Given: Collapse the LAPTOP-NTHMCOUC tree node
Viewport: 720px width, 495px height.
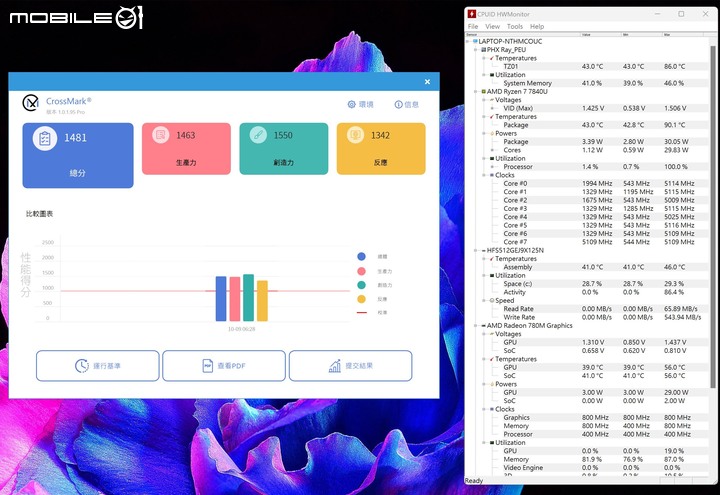Looking at the screenshot, I should pyautogui.click(x=468, y=41).
